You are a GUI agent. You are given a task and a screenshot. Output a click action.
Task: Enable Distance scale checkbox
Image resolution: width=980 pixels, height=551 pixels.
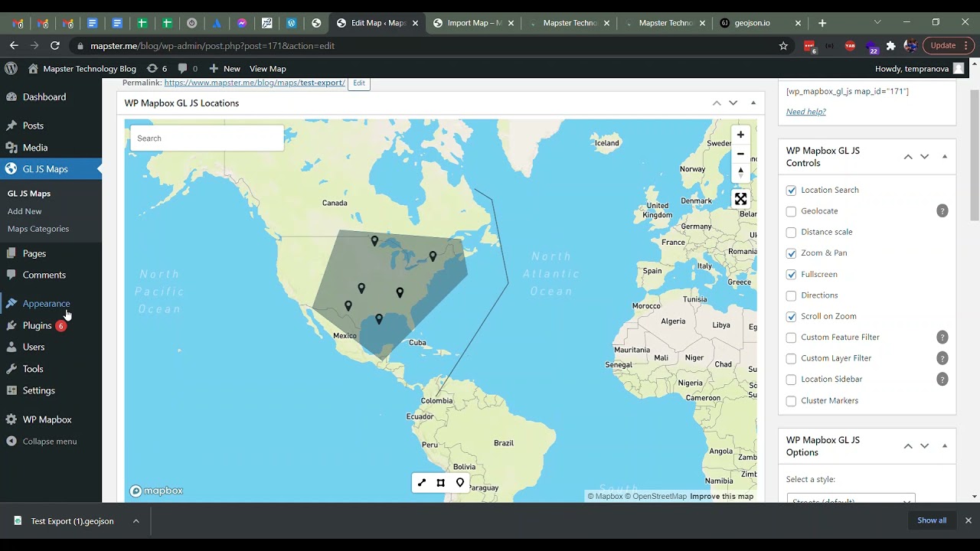(791, 233)
